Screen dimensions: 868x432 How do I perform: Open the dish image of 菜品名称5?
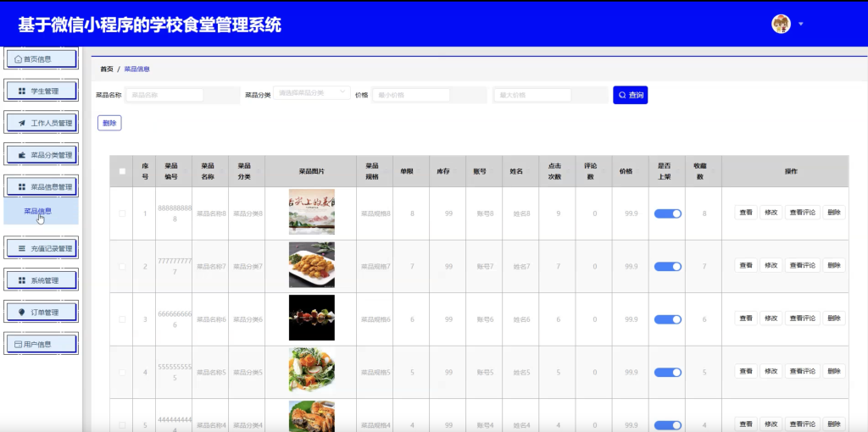(312, 370)
